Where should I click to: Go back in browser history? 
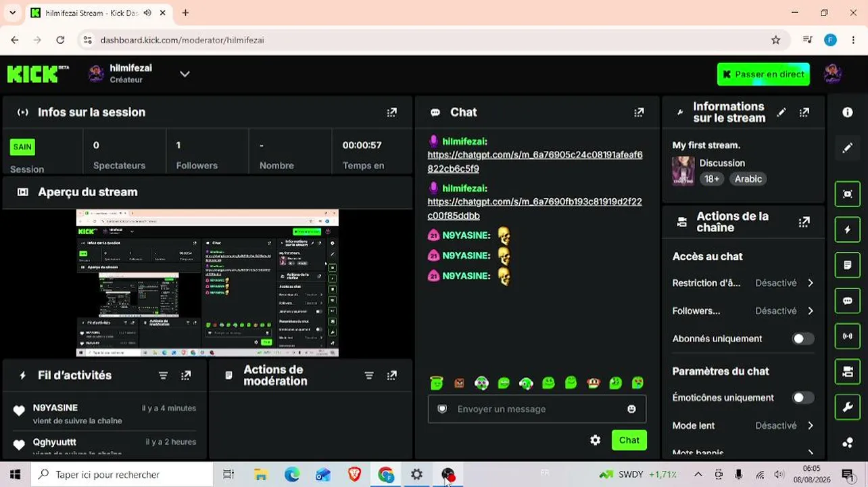(15, 41)
